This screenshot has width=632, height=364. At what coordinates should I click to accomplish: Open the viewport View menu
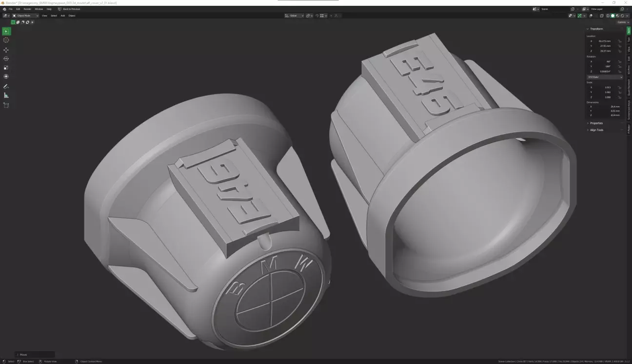(44, 16)
